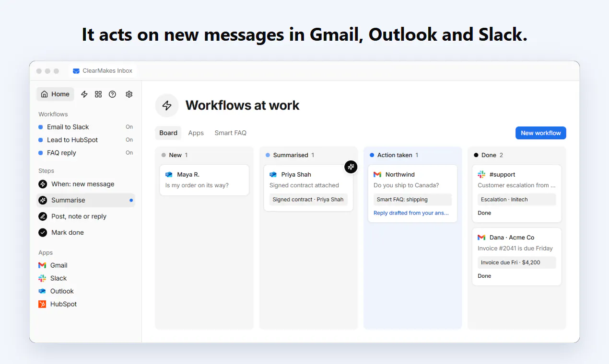Switch to the Apps tab
This screenshot has height=364, width=609.
pyautogui.click(x=196, y=133)
